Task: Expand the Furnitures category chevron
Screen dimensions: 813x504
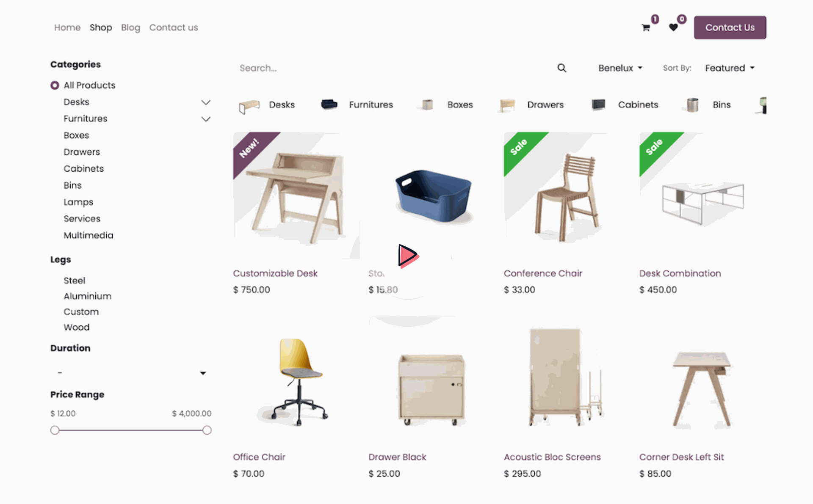Action: tap(206, 119)
